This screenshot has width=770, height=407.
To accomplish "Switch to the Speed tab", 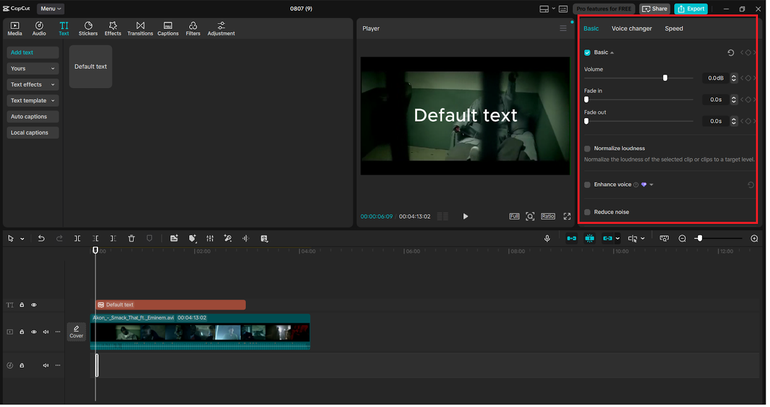I will pyautogui.click(x=674, y=28).
